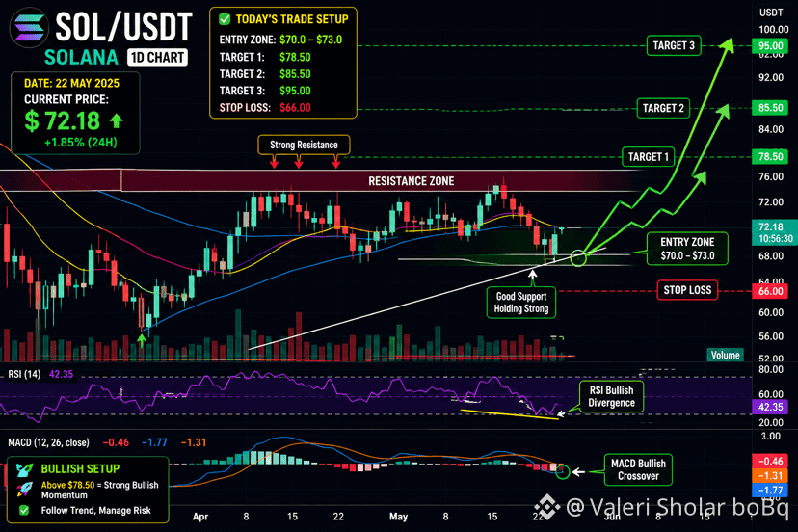Select the SOL/USDT pair title
This screenshot has height=532, width=798.
(123, 26)
